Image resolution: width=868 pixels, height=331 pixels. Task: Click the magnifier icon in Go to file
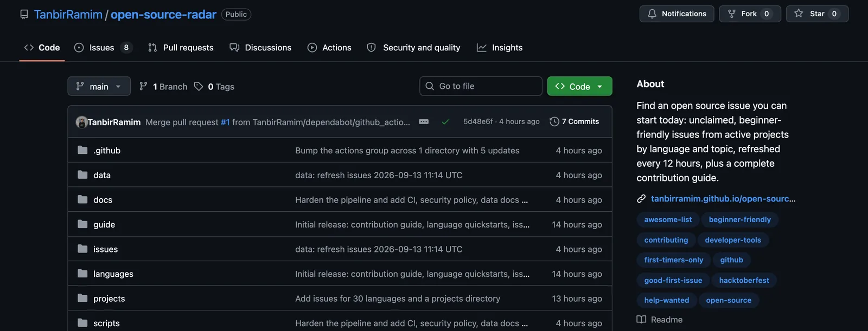point(430,86)
